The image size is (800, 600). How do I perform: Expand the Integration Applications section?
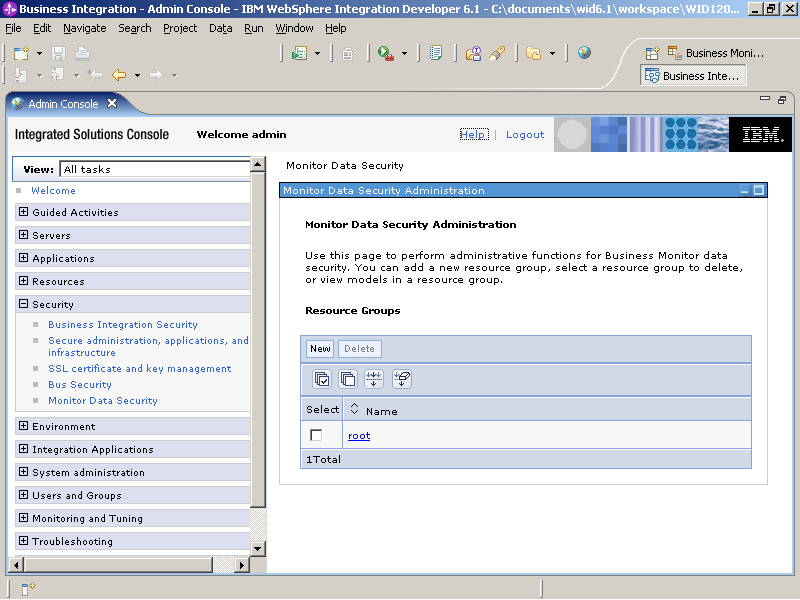(23, 448)
